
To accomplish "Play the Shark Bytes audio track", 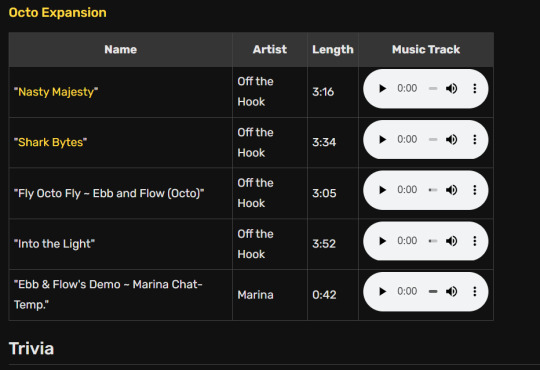I will (x=382, y=140).
